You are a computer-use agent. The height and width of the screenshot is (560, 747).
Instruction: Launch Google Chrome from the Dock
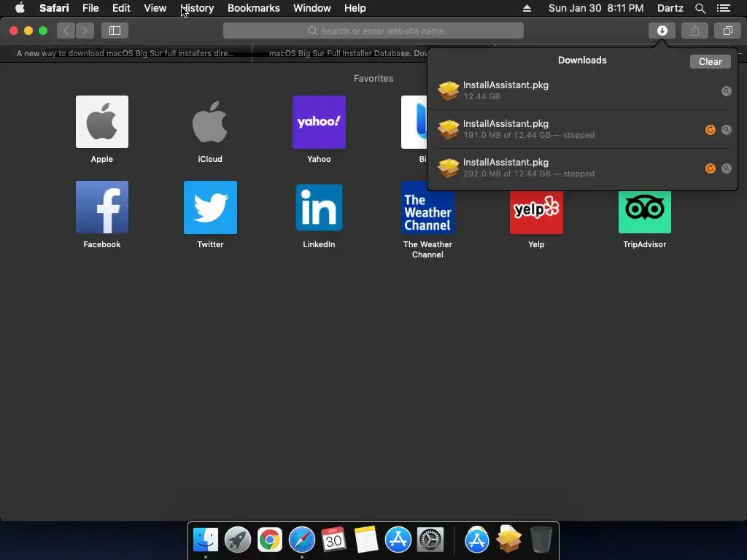[x=270, y=540]
